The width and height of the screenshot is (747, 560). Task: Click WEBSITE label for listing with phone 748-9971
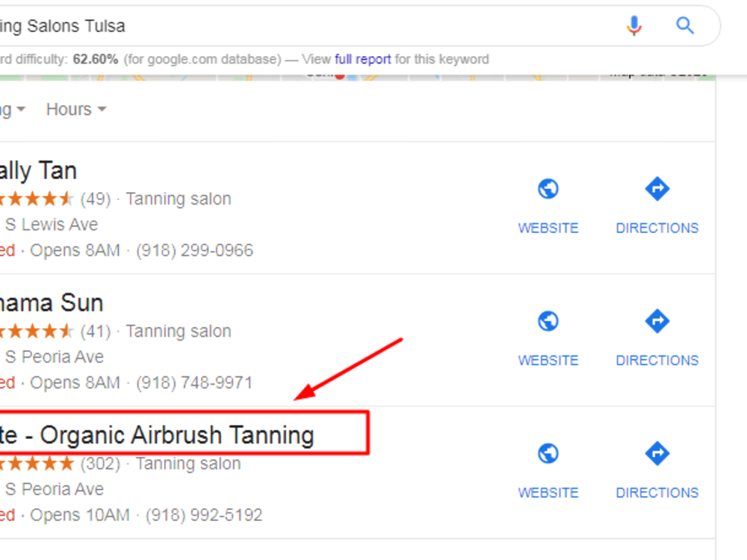pos(548,361)
